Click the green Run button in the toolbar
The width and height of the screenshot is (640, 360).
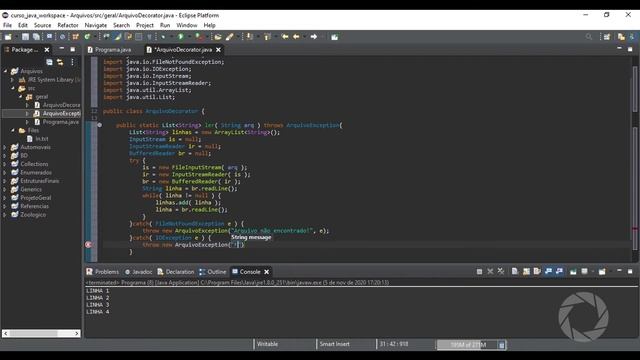click(180, 37)
